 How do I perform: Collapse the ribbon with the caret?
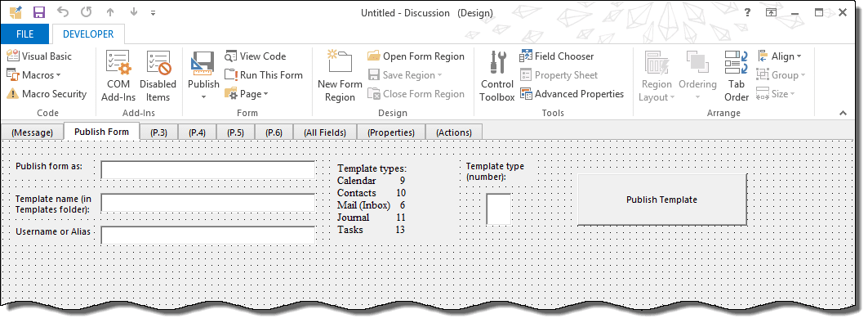[x=843, y=113]
